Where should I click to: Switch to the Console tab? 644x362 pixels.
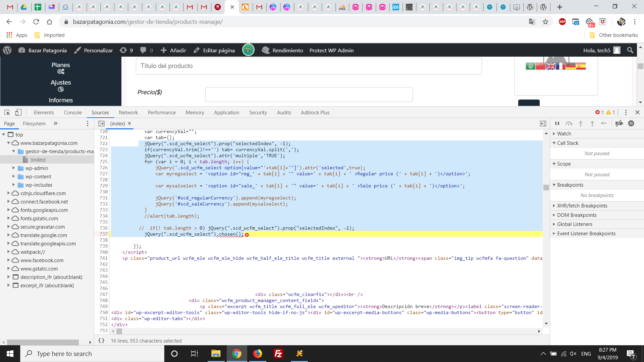point(73,113)
